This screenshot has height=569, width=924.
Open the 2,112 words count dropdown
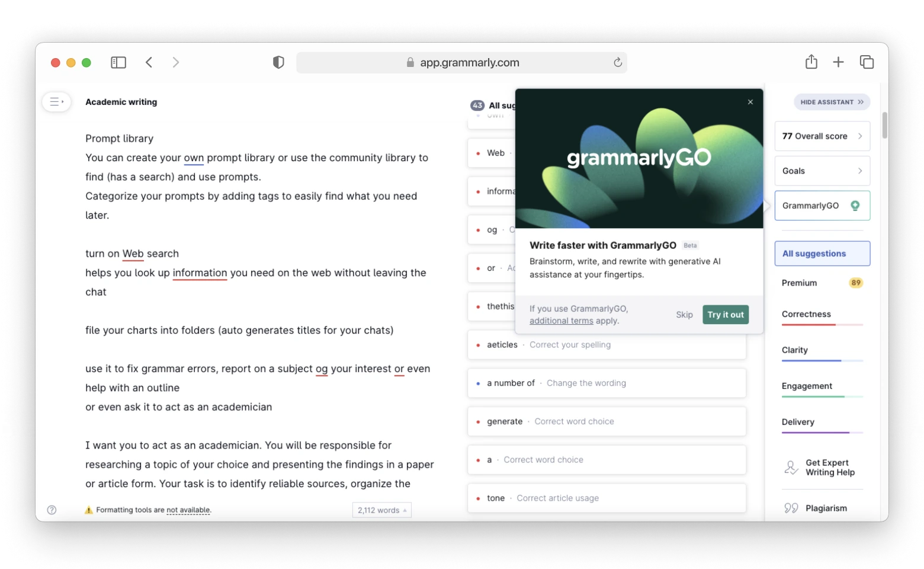click(382, 510)
